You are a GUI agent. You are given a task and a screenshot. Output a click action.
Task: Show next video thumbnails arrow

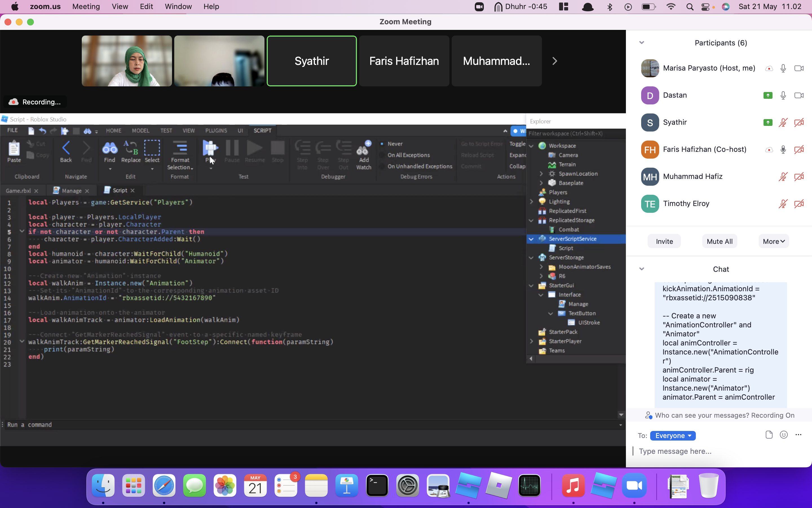coord(555,61)
